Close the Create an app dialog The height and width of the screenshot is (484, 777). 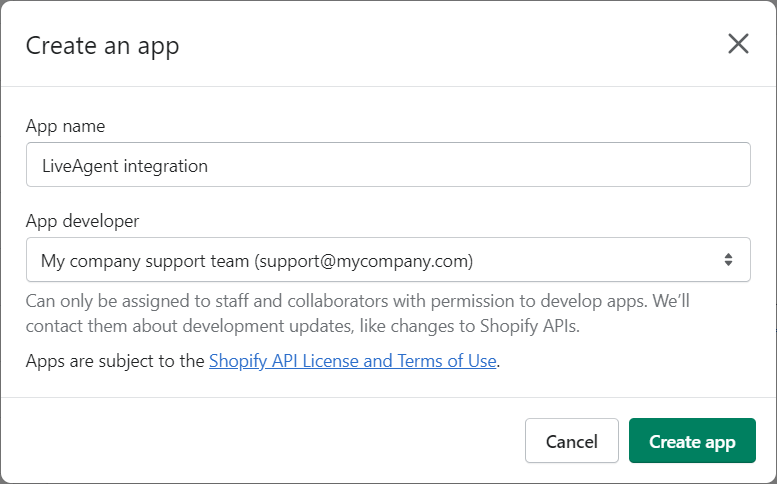point(738,44)
